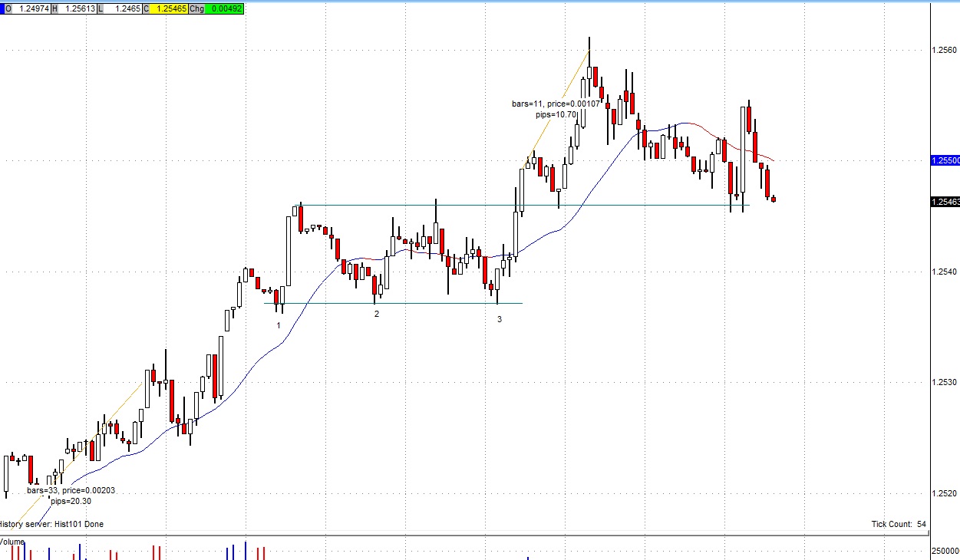This screenshot has width=960, height=560.
Task: Select the pips=20.30 annotation
Action: coord(71,501)
